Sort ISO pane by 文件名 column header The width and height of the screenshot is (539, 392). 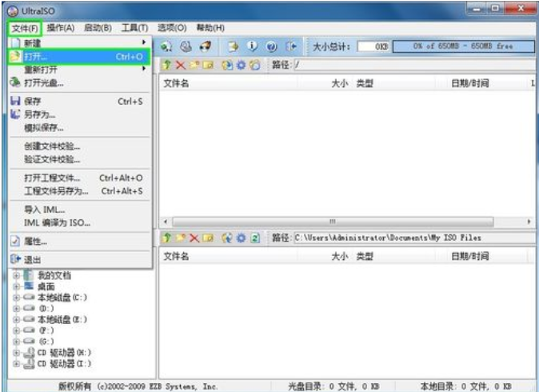pyautogui.click(x=229, y=83)
